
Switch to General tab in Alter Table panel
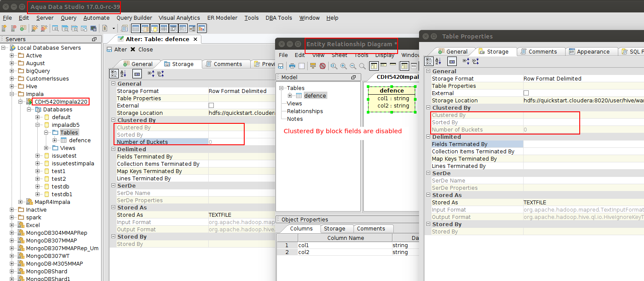pos(138,64)
